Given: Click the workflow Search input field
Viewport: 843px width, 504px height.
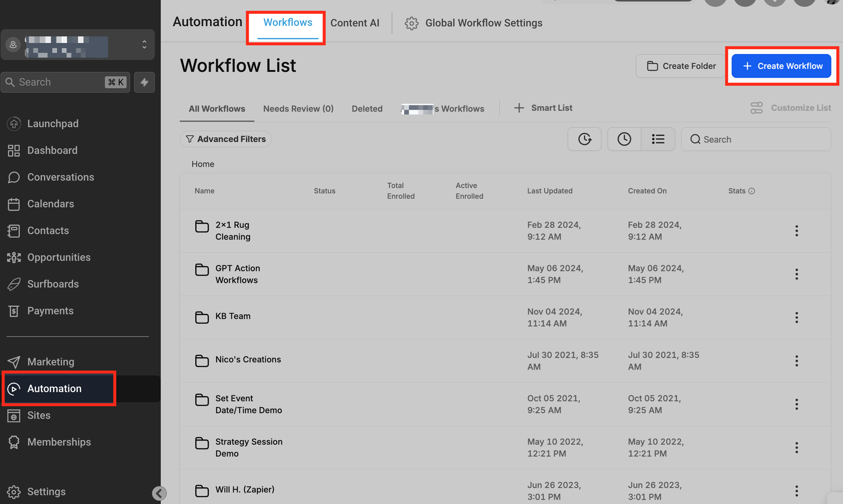Looking at the screenshot, I should coord(762,139).
